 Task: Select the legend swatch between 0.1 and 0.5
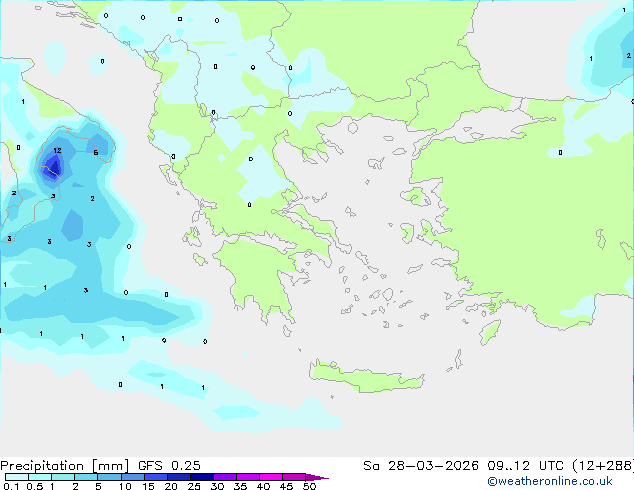[x=17, y=477]
